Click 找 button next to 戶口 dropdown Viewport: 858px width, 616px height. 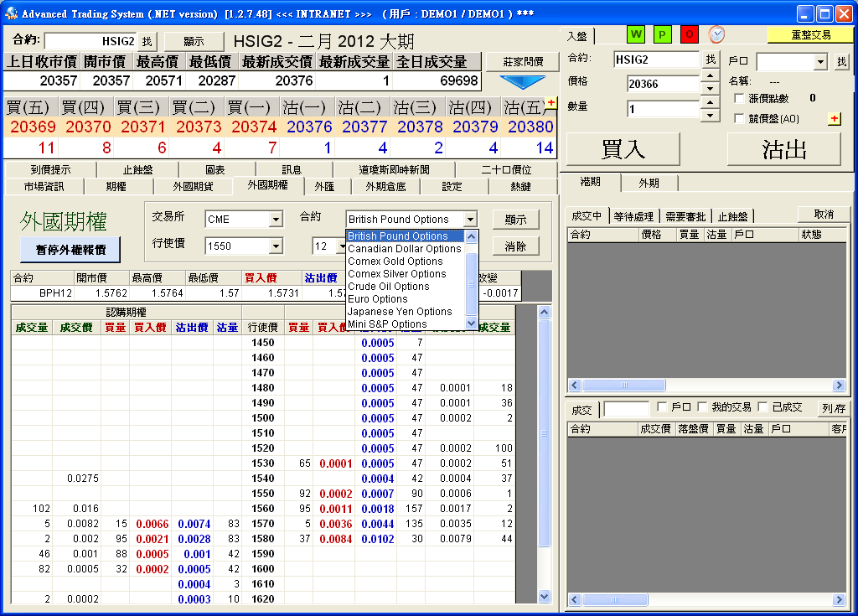click(841, 62)
